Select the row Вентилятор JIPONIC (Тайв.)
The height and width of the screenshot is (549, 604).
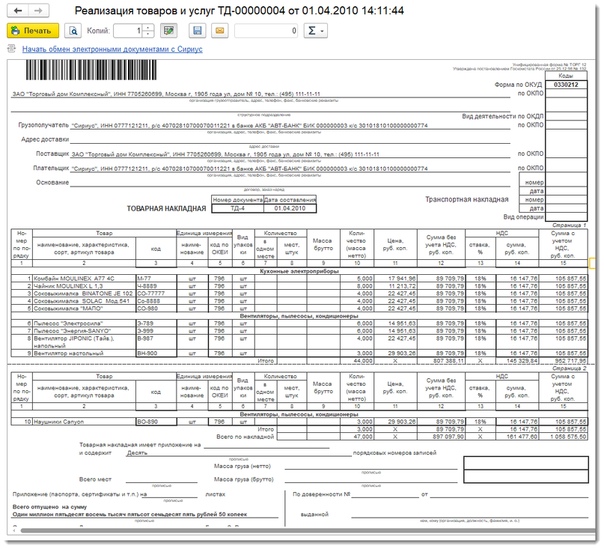point(299,342)
